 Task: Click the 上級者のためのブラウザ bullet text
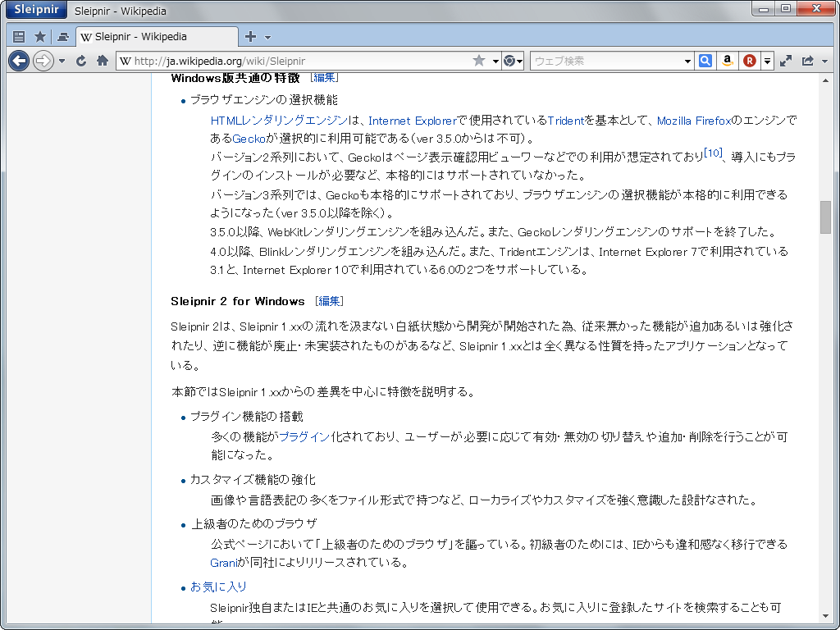pyautogui.click(x=254, y=524)
